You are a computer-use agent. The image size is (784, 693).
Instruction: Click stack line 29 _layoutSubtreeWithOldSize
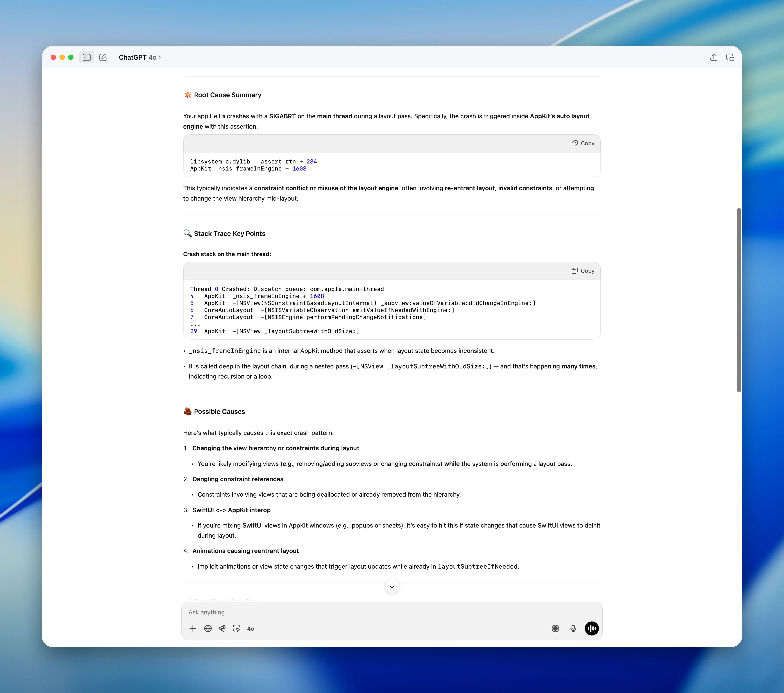click(275, 331)
